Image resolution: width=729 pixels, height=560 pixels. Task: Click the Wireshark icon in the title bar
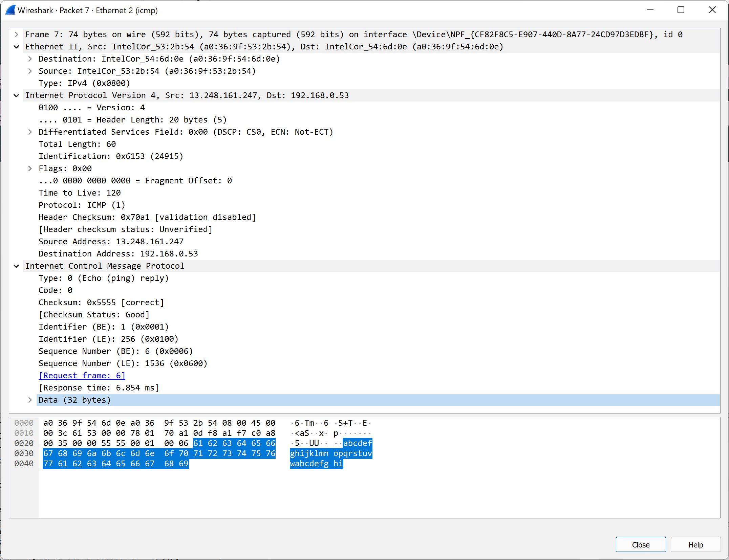(x=10, y=10)
